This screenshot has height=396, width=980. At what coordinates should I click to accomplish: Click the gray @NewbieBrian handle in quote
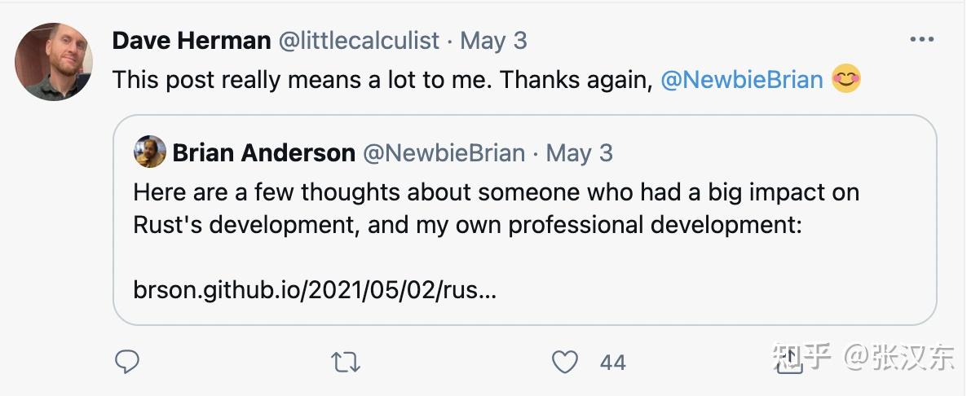point(444,152)
